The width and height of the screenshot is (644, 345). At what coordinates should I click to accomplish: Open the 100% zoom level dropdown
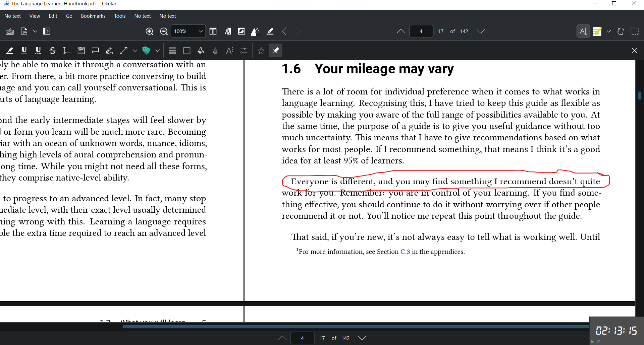[x=201, y=31]
